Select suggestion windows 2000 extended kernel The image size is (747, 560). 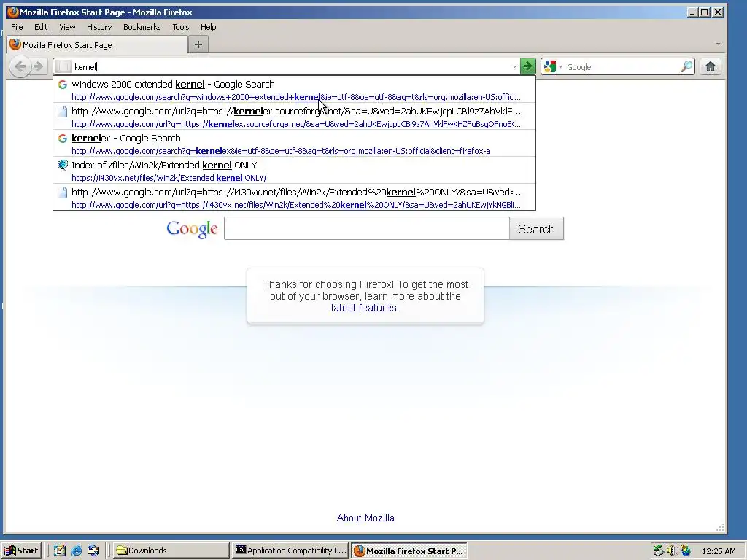pos(295,89)
